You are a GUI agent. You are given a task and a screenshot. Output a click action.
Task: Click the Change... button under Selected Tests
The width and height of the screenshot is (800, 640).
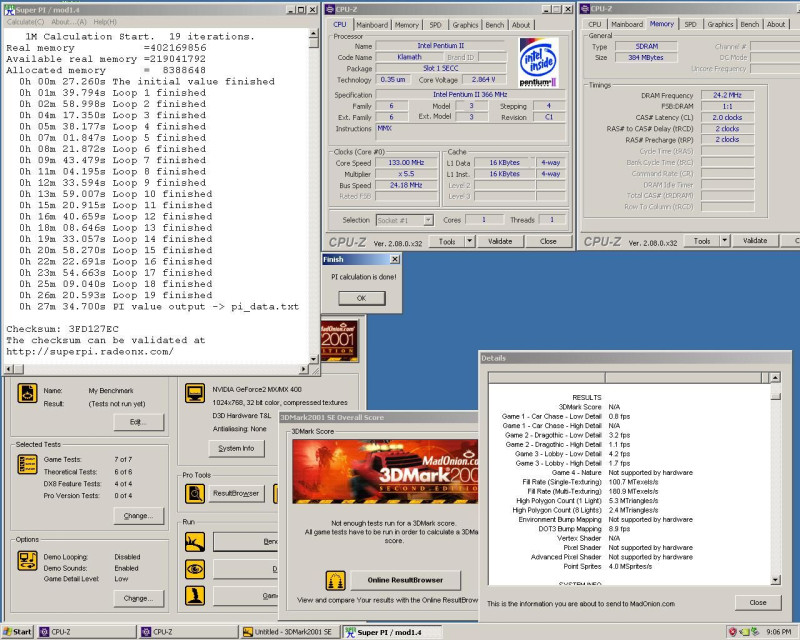tap(139, 515)
